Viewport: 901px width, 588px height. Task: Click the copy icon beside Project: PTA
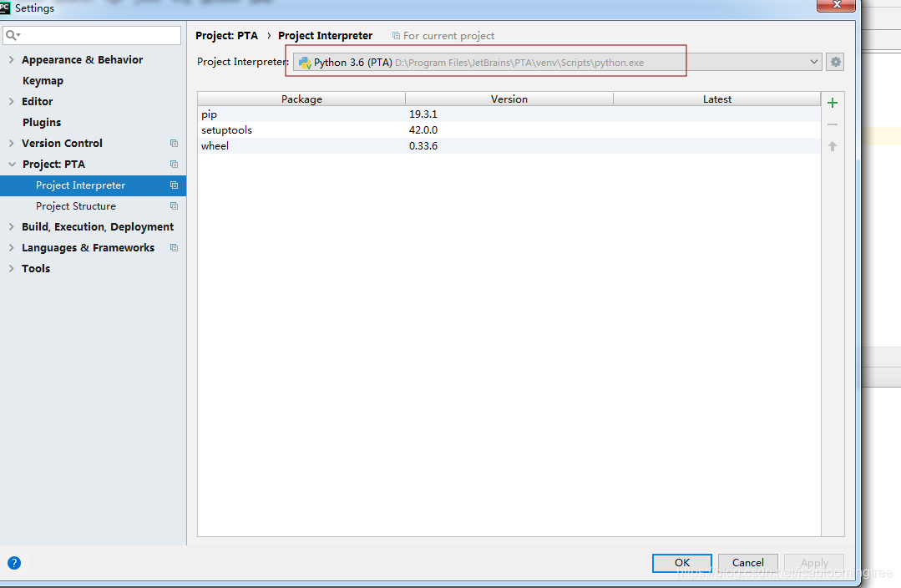175,165
